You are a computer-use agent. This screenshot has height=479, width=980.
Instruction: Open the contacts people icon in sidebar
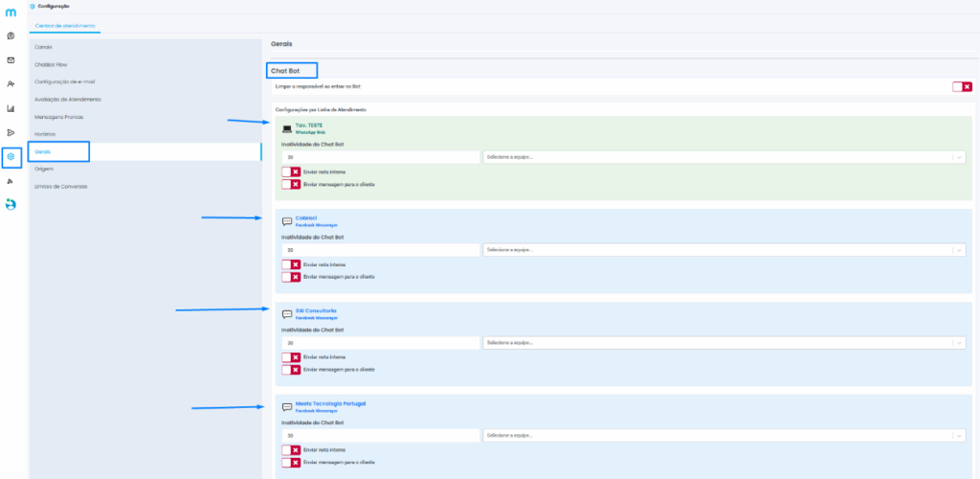(x=11, y=84)
